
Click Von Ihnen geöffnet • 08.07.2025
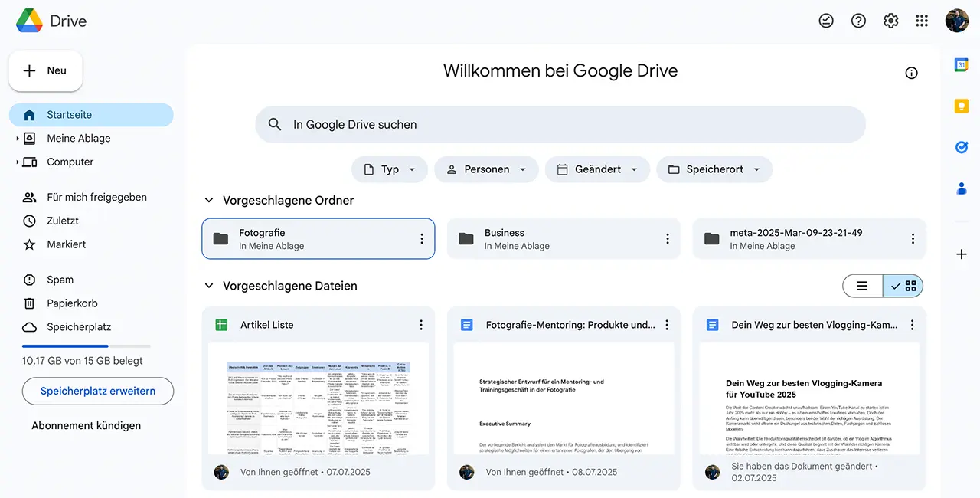(x=551, y=472)
